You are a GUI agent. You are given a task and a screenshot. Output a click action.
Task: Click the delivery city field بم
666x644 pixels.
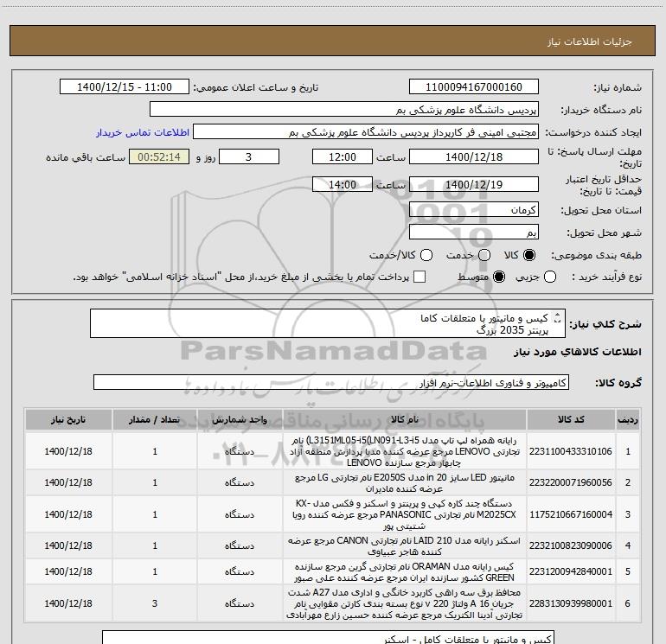click(x=474, y=233)
